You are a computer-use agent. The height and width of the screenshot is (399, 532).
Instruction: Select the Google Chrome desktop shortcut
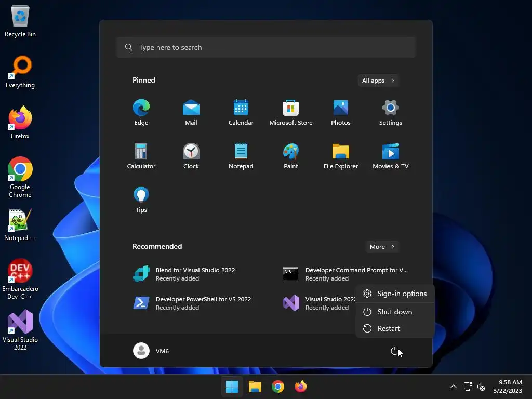20,177
